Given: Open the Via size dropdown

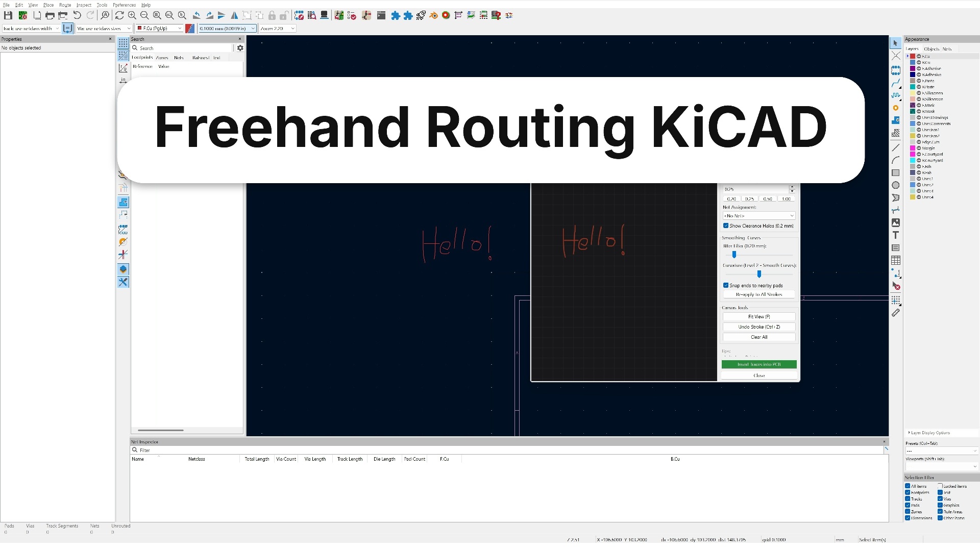Looking at the screenshot, I should 104,29.
